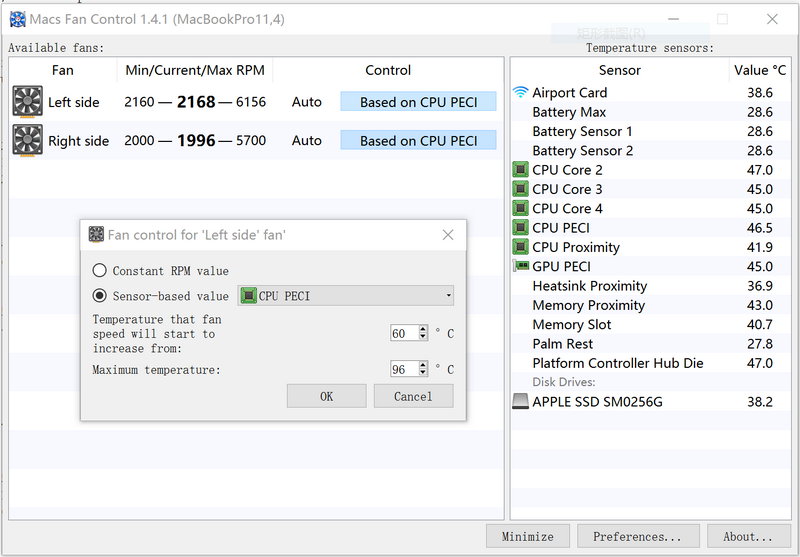Click the APPLE SSD drive icon
The height and width of the screenshot is (557, 800).
(x=520, y=402)
